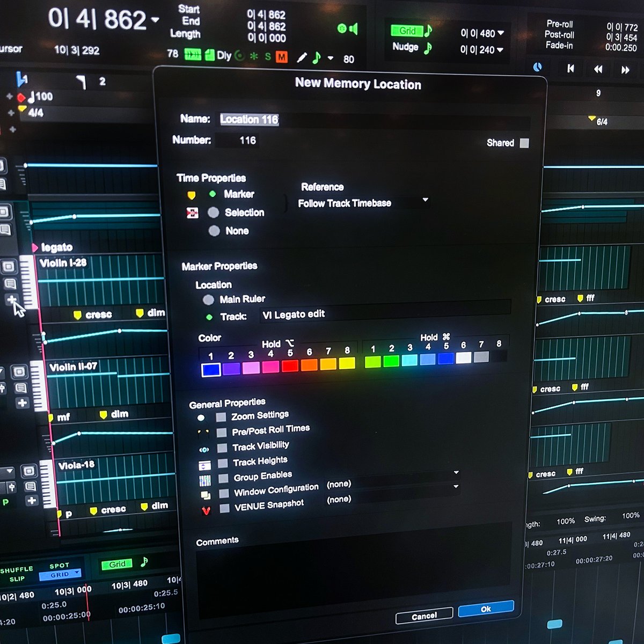Pick the yellow color swatch number 8

tap(347, 363)
